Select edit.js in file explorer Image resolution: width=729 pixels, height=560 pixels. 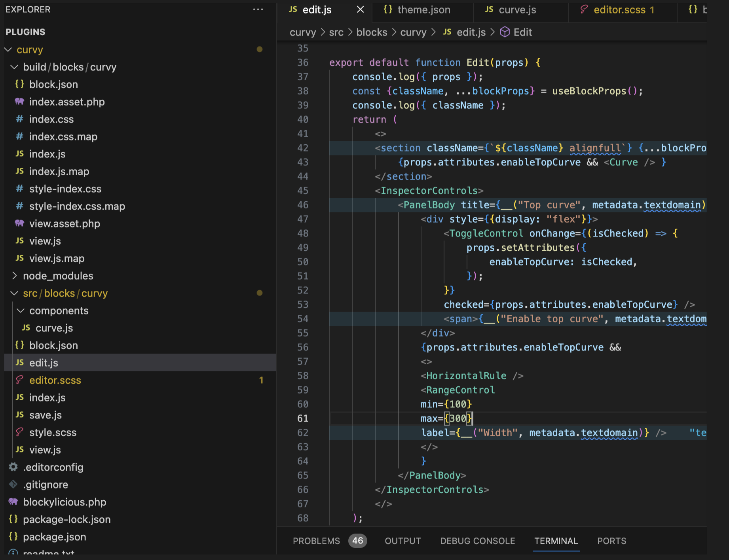pos(140,363)
